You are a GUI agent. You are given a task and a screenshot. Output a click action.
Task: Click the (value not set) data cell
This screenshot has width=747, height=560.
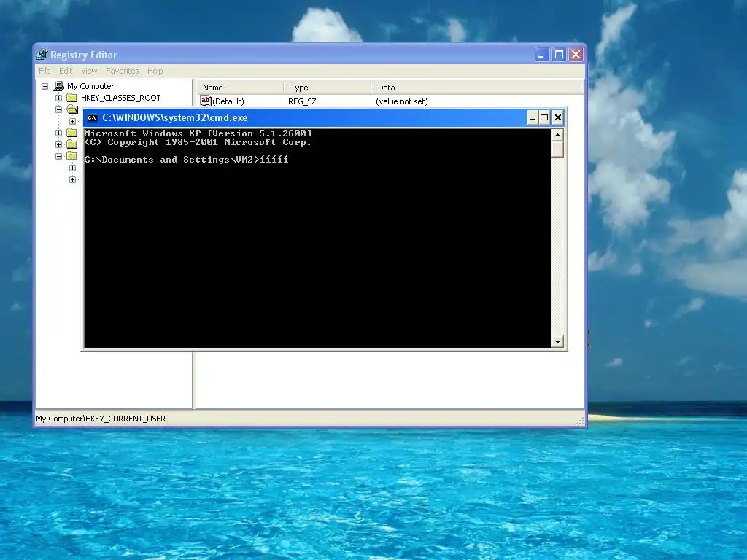click(402, 101)
